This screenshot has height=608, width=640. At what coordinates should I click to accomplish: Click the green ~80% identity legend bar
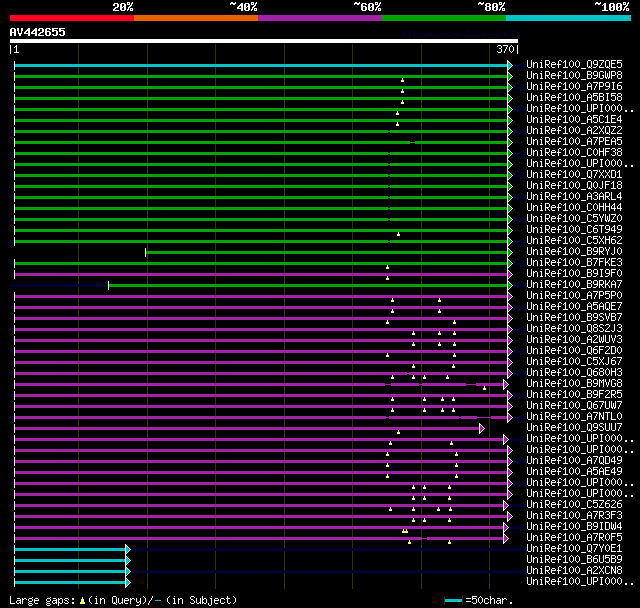coord(444,18)
